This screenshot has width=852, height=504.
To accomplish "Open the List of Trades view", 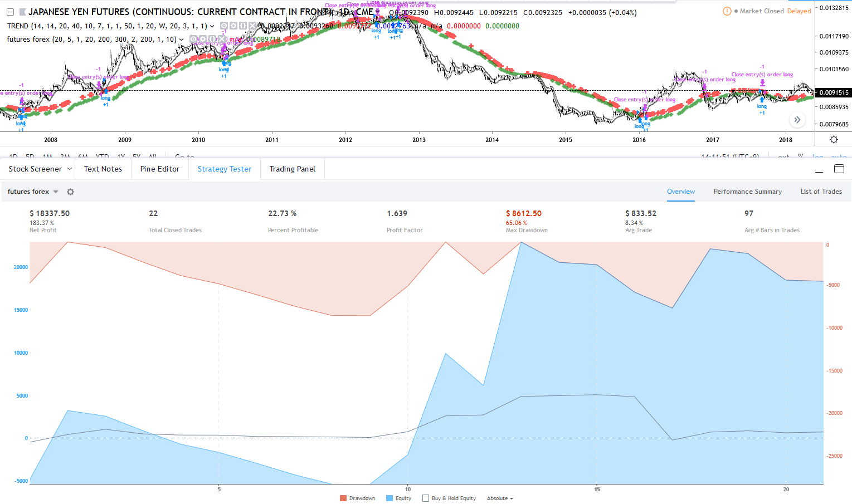I will (821, 192).
